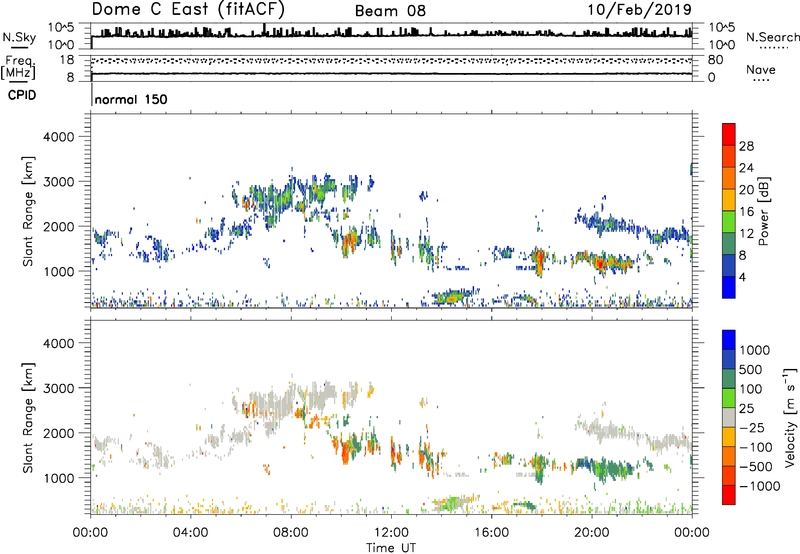Click the "20:00" time tick label
This screenshot has height=554, width=800.
591,533
